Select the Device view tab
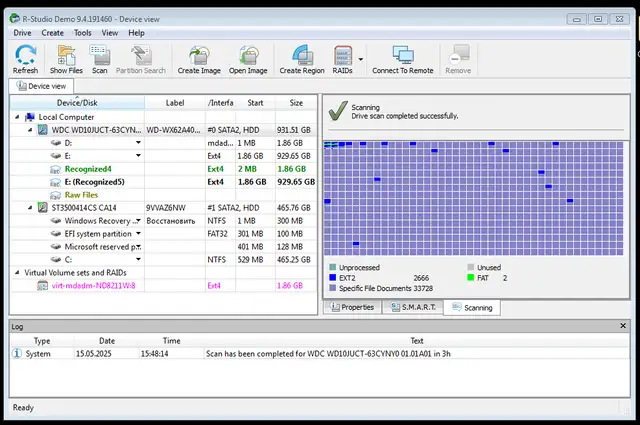This screenshot has height=425, width=640. click(x=41, y=86)
